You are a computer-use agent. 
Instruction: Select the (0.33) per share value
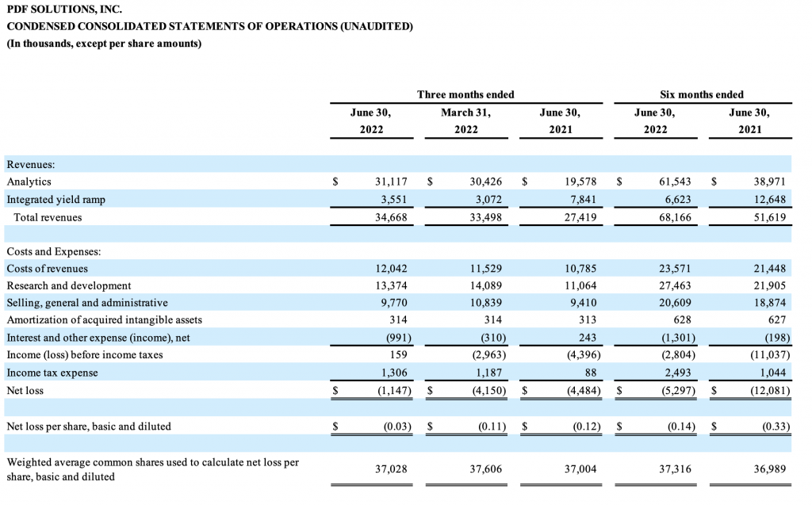point(776,427)
